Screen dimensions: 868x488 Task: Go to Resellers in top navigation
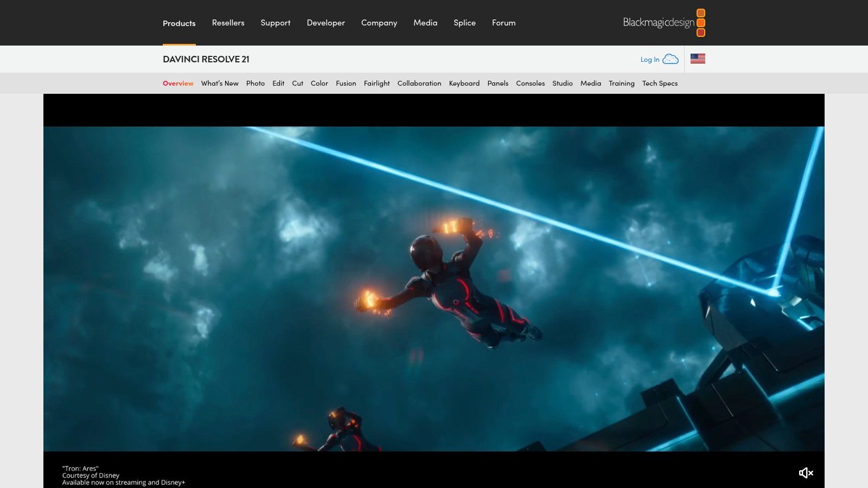click(228, 23)
